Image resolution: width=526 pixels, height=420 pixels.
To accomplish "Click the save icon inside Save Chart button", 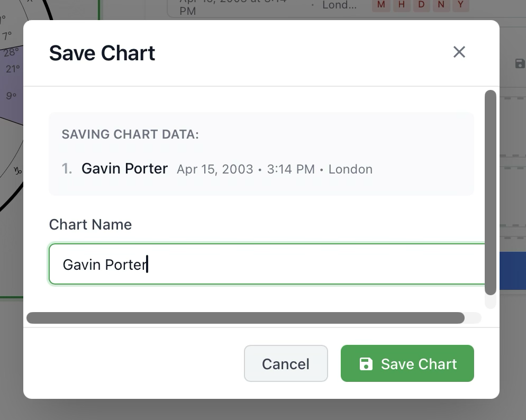I will tap(366, 363).
